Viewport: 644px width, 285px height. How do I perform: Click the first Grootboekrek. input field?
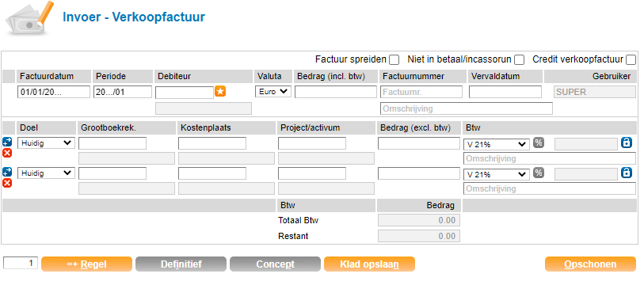(x=112, y=143)
